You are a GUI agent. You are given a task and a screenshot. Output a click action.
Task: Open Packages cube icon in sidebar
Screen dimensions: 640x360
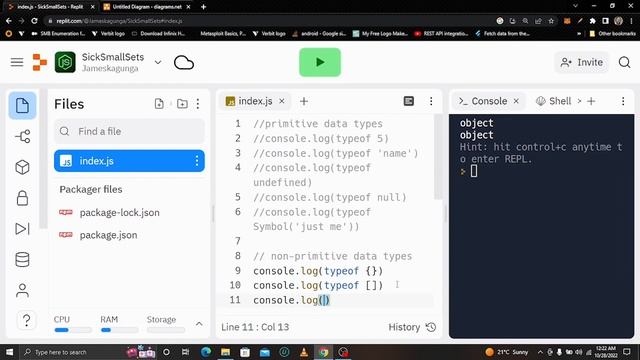coord(22,167)
